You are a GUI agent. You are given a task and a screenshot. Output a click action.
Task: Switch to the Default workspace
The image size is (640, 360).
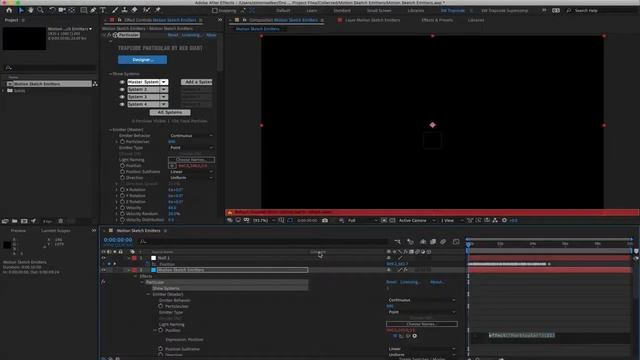click(283, 11)
